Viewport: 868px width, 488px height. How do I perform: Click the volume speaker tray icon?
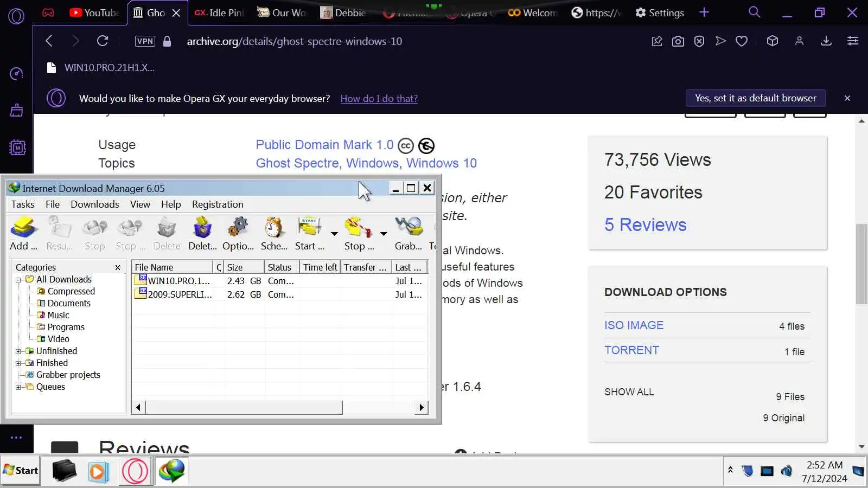(786, 471)
